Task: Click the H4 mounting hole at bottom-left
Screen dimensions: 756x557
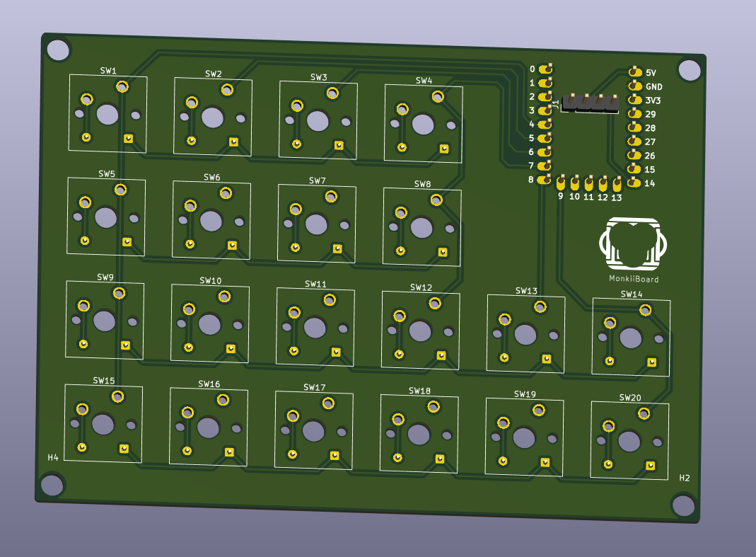Action: (52, 485)
